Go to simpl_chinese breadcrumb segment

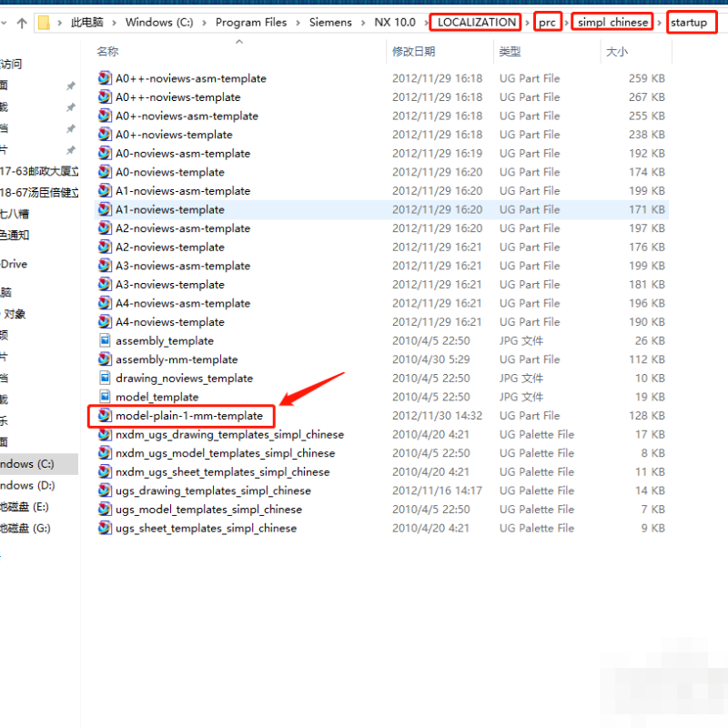click(612, 22)
